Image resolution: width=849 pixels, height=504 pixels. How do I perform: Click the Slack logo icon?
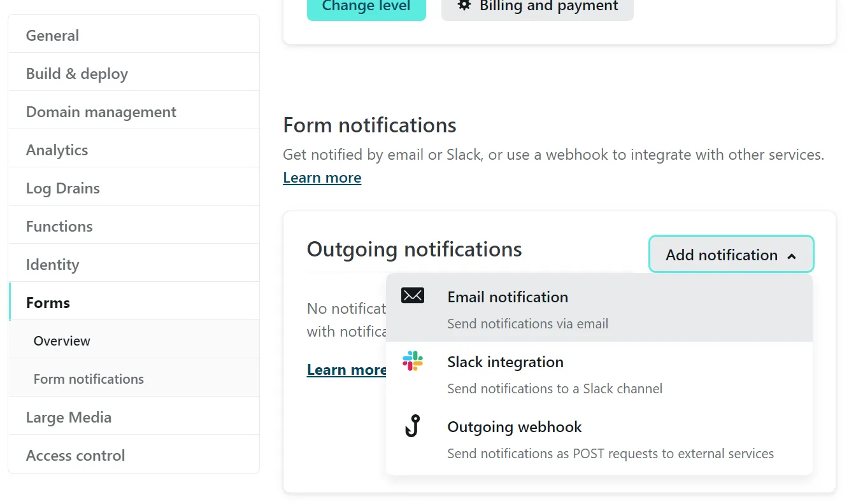pos(413,361)
